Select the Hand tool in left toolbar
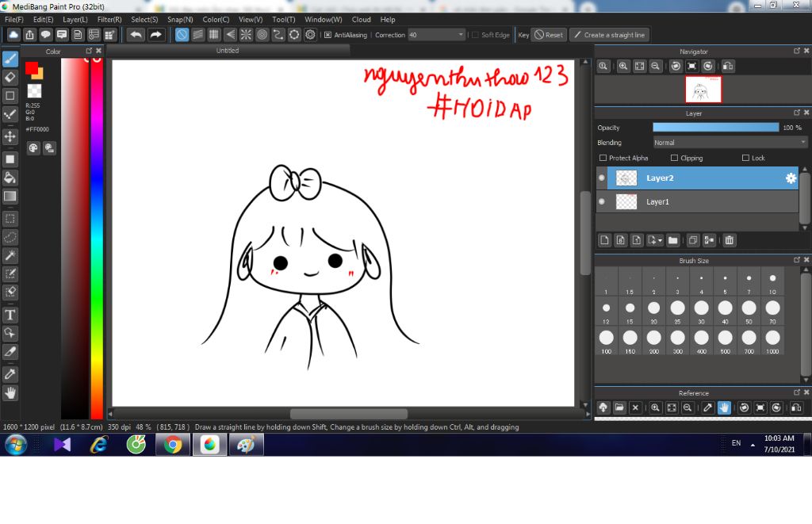 pyautogui.click(x=10, y=393)
